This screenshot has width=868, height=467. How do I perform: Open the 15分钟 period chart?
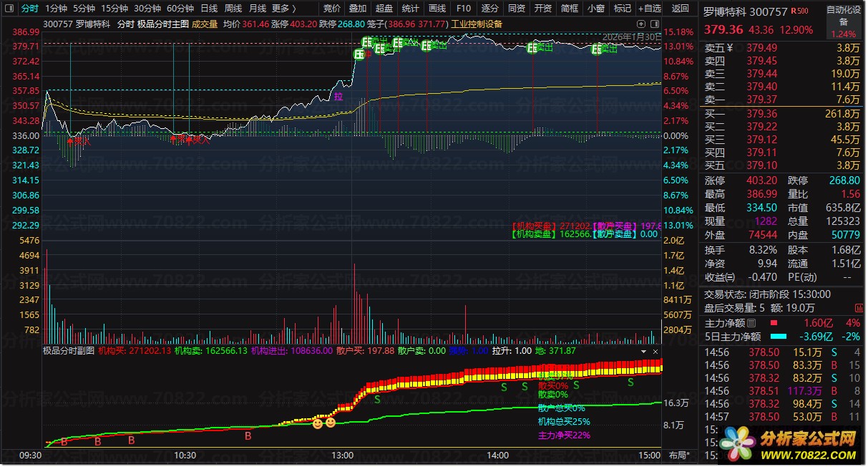pyautogui.click(x=114, y=9)
